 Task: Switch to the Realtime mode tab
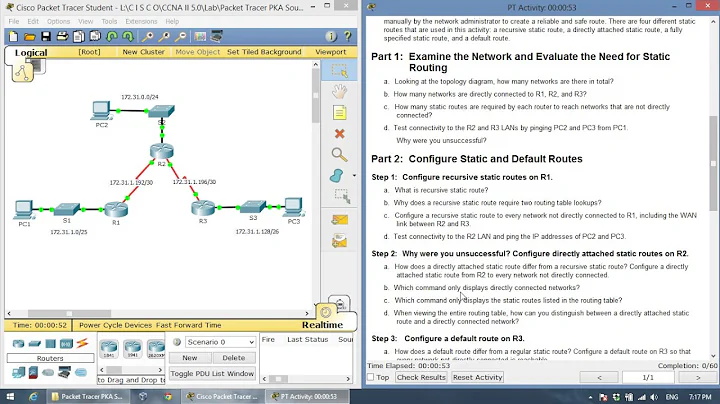coord(322,325)
